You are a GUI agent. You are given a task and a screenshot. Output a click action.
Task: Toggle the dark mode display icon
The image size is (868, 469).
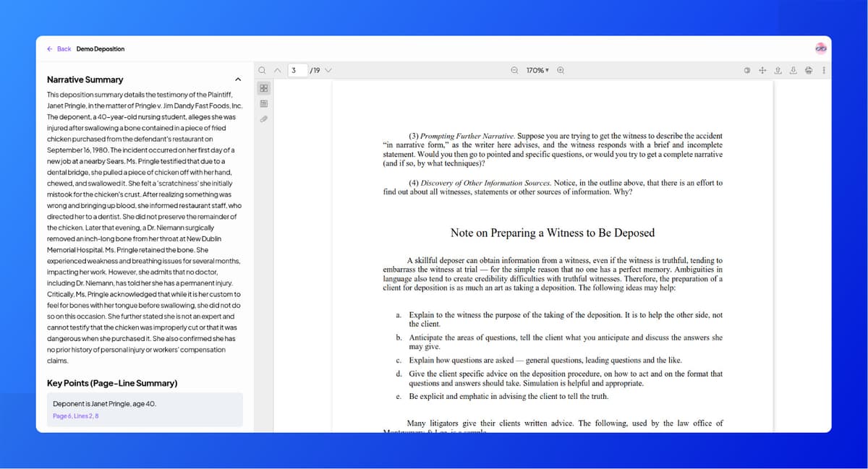pyautogui.click(x=747, y=70)
